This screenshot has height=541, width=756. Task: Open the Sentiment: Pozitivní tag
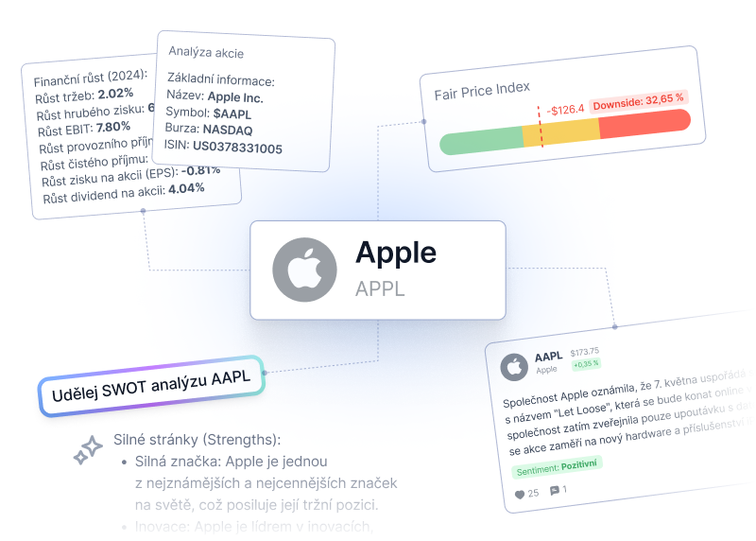coord(557,466)
